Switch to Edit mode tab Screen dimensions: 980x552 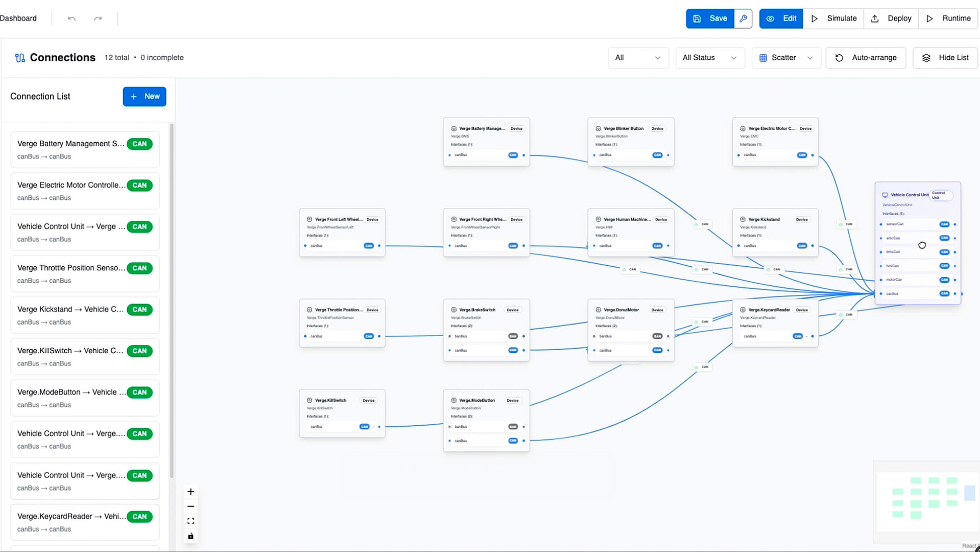[781, 18]
